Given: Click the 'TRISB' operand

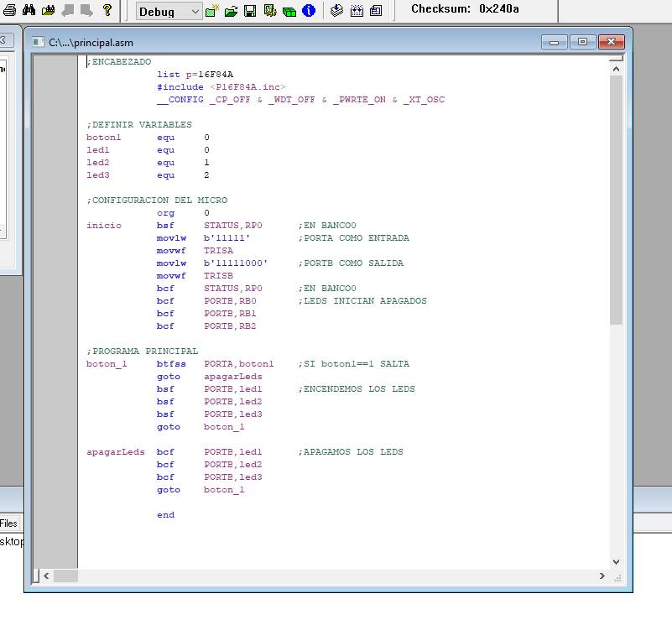Looking at the screenshot, I should pos(219,276).
